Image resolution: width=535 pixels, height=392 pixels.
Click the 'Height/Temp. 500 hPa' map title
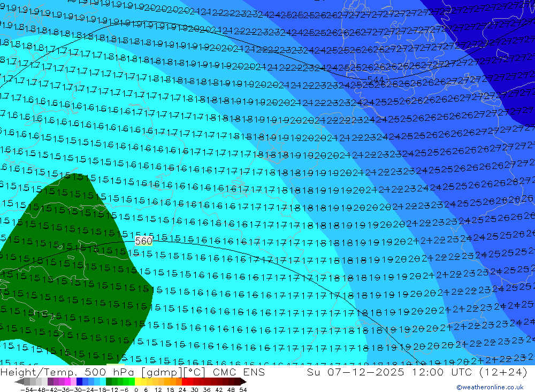pyautogui.click(x=68, y=372)
